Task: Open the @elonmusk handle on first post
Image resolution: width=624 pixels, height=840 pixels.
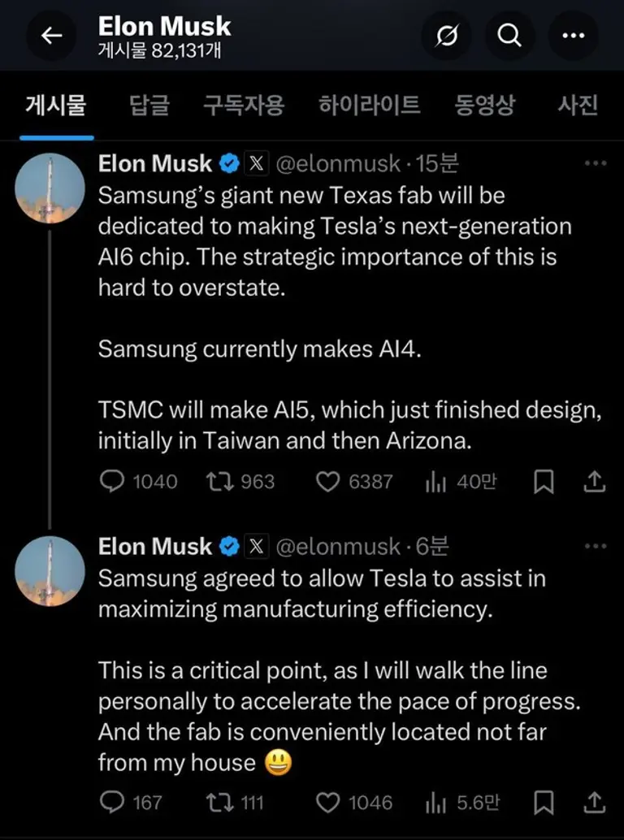Action: point(338,163)
